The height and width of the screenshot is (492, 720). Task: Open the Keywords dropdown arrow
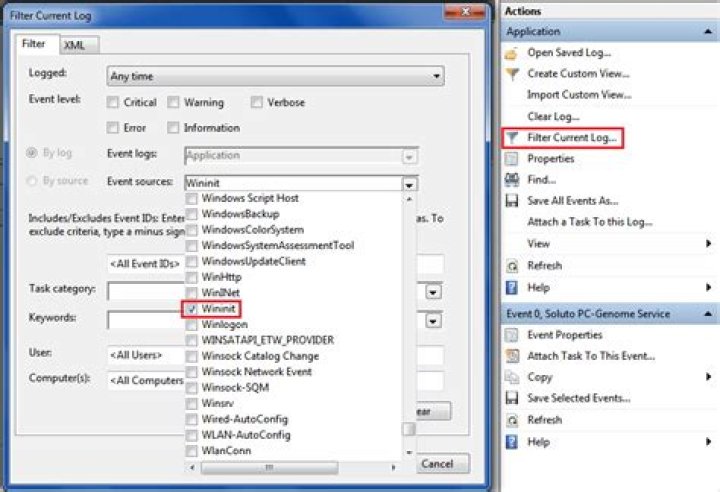pyautogui.click(x=433, y=321)
